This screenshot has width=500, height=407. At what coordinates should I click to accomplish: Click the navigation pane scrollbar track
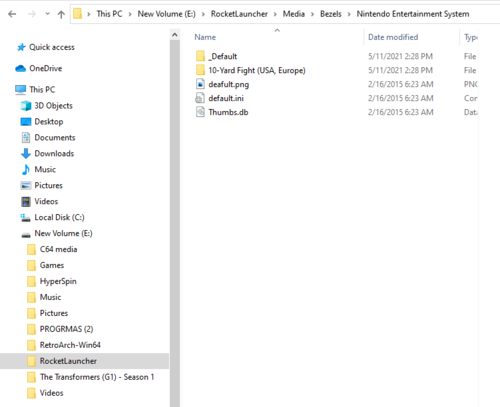(175, 223)
